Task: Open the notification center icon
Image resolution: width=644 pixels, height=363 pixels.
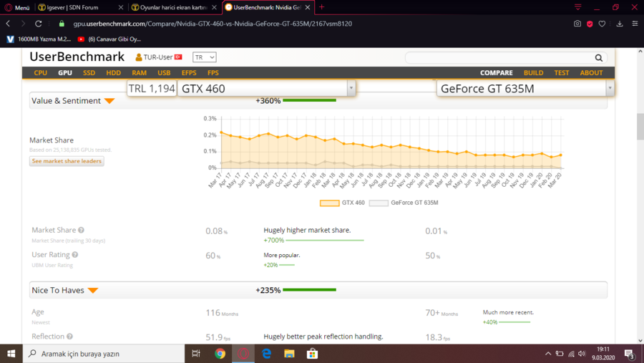Action: 630,354
